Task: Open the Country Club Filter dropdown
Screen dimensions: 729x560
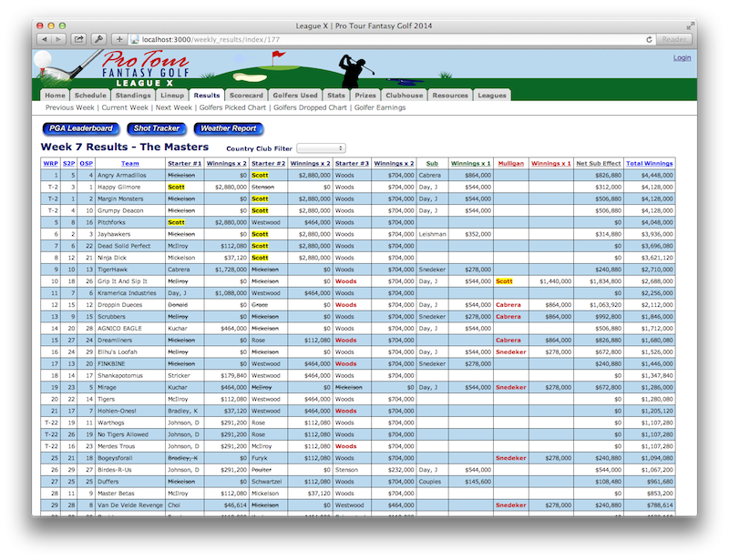Action: pos(321,148)
